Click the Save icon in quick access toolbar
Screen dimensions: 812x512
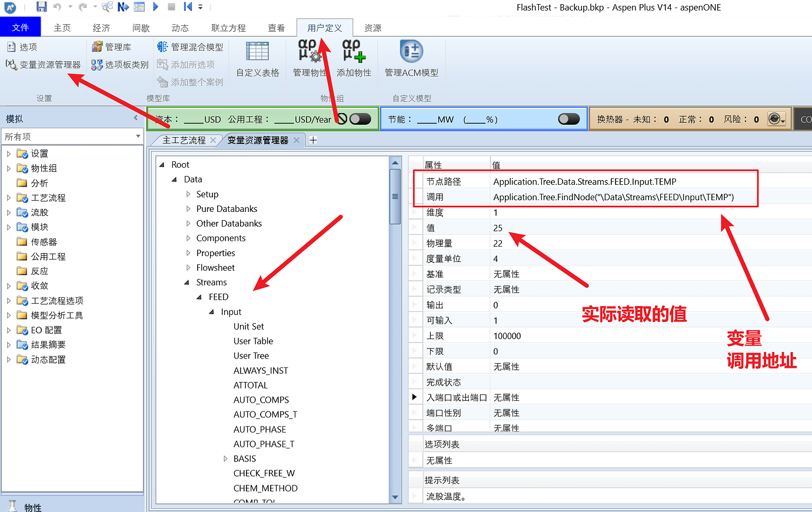point(41,7)
